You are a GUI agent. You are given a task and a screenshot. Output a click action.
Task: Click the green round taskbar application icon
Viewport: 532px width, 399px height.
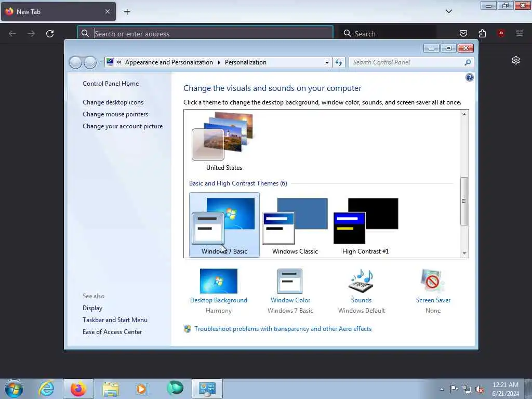tap(175, 389)
